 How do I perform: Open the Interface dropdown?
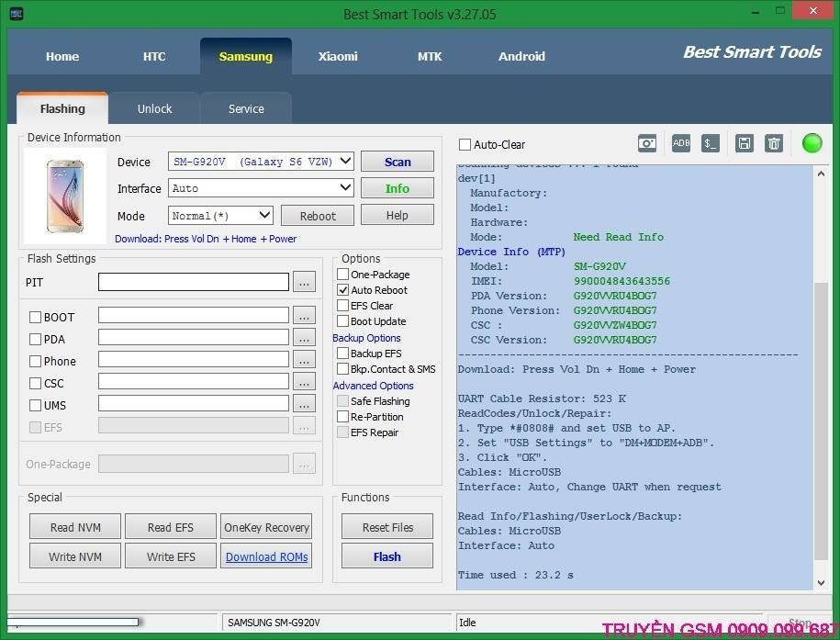261,188
